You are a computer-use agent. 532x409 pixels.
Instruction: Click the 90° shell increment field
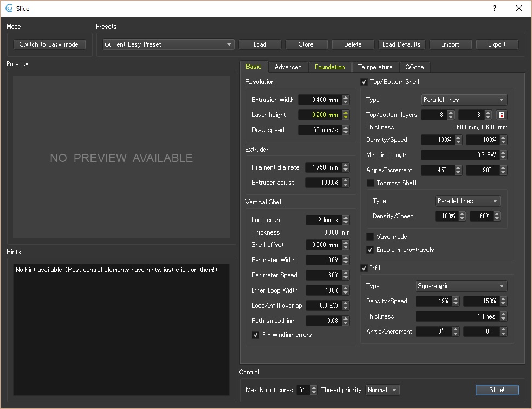(483, 170)
